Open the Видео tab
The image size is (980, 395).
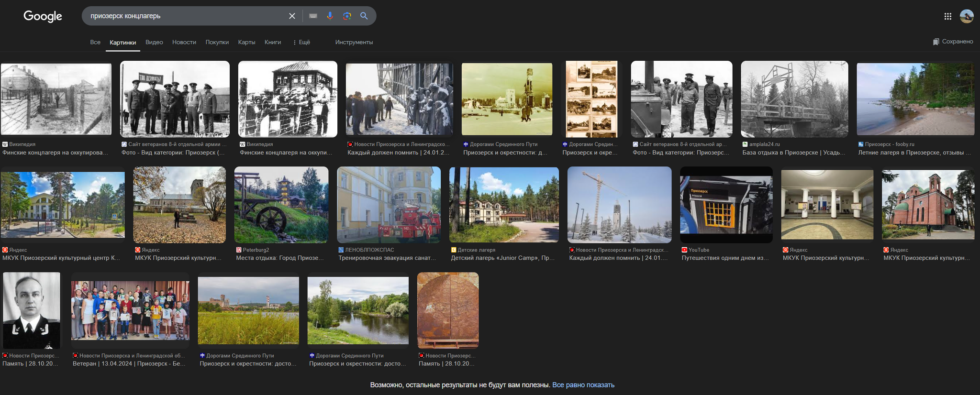154,42
